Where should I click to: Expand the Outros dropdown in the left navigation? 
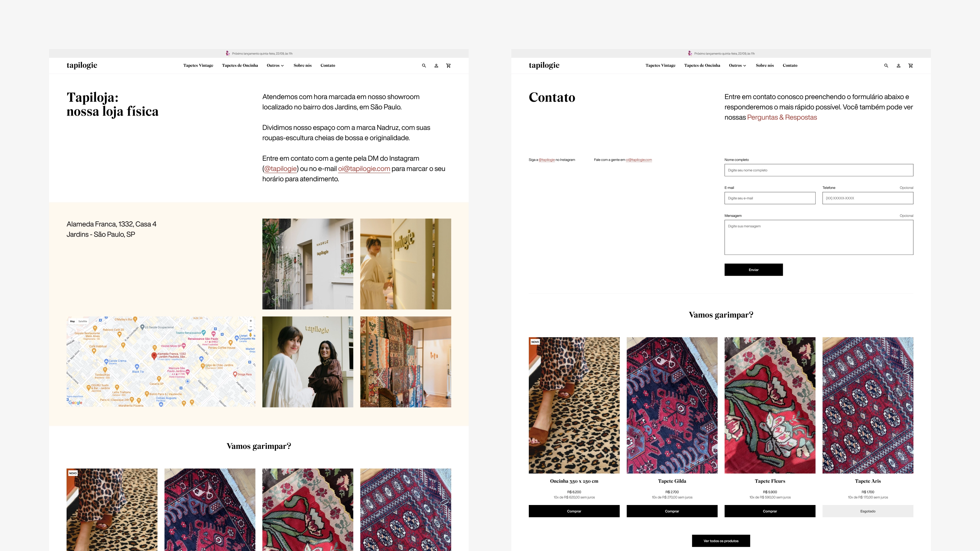275,65
